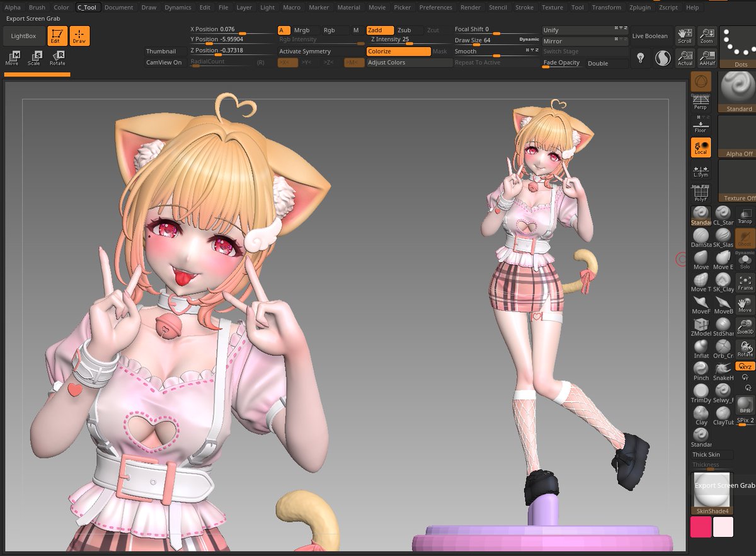Screen dimensions: 756x556
Task: Open the Dots stroke type picker
Action: pos(737,48)
